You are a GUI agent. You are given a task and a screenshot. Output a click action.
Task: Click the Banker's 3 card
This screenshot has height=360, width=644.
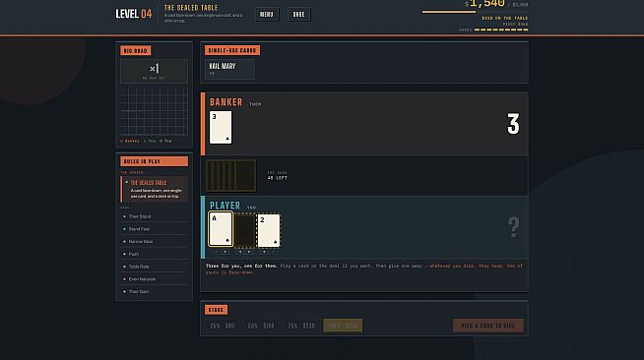221,127
